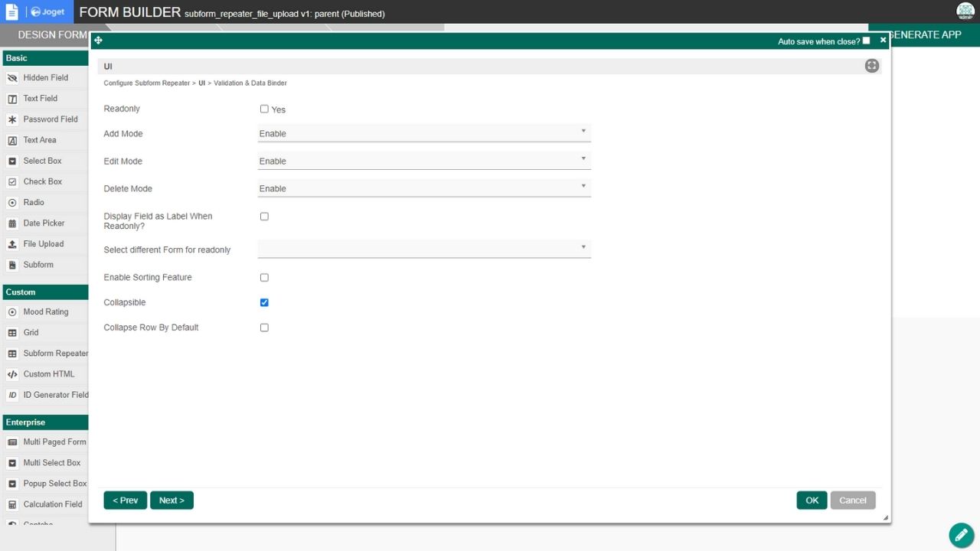Screen dimensions: 980x551
Task: Open the Delete Mode dropdown
Action: [x=424, y=188]
